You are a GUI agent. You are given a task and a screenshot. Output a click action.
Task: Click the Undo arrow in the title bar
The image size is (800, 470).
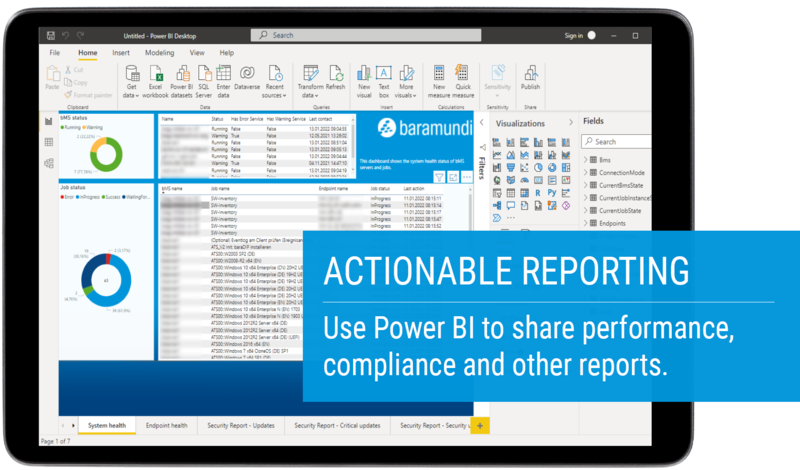pos(65,35)
